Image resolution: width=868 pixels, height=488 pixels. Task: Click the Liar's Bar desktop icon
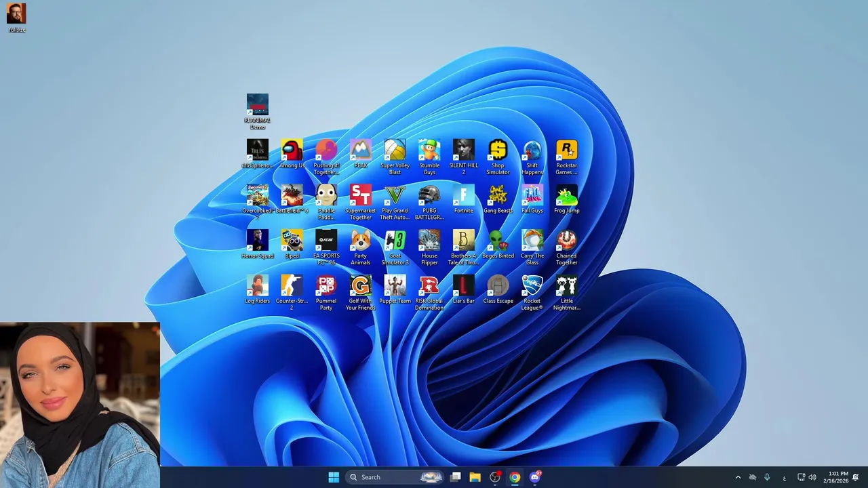464,289
